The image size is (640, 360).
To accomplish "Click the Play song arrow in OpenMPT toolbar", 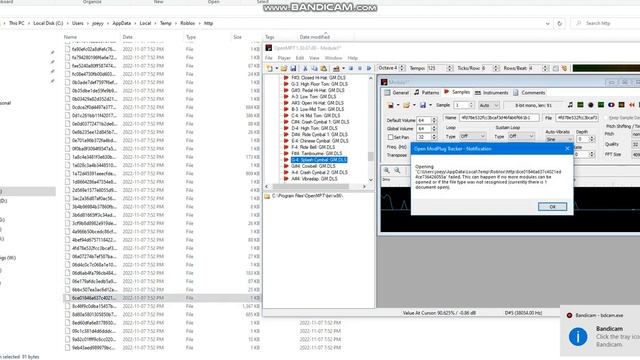I will click(369, 68).
